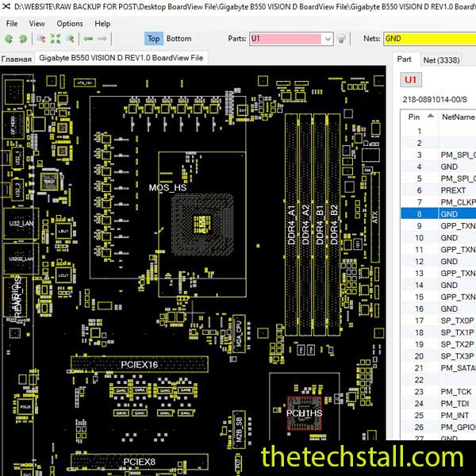Select pin 6 PREXT row

pyautogui.click(x=439, y=190)
